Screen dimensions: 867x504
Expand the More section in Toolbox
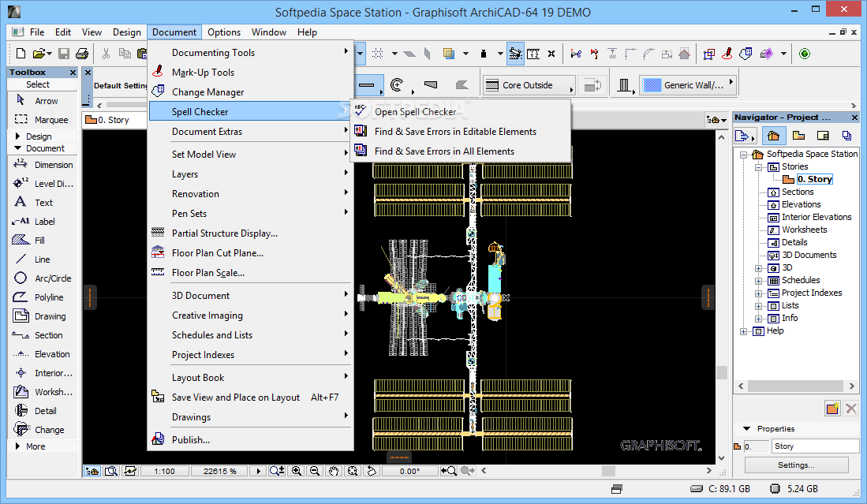coord(17,446)
